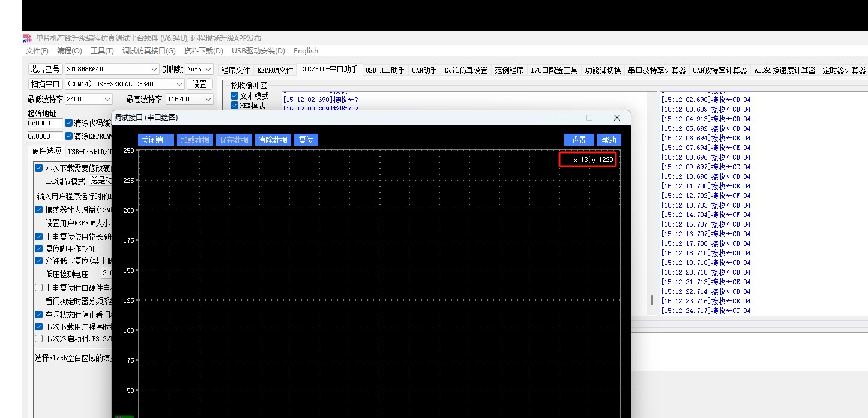Open the 功能脚切换 tab

point(603,70)
